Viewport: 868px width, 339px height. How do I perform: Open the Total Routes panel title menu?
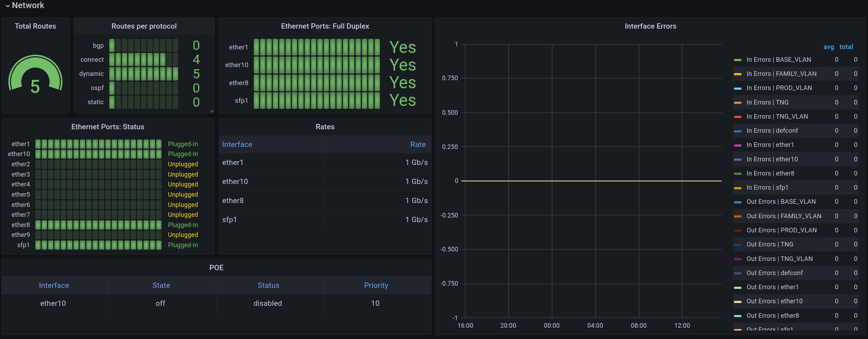(x=35, y=26)
